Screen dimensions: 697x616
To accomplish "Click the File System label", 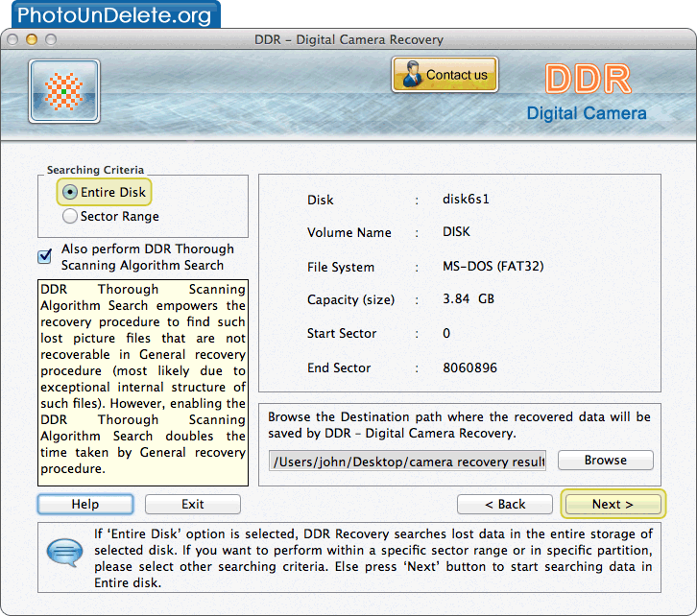I will 341,268.
